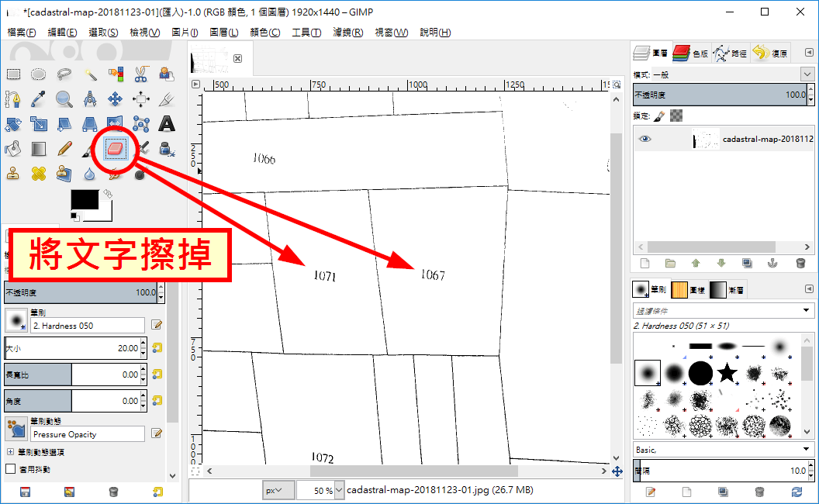Activate the Pencil tool
819x504 pixels.
tap(64, 148)
